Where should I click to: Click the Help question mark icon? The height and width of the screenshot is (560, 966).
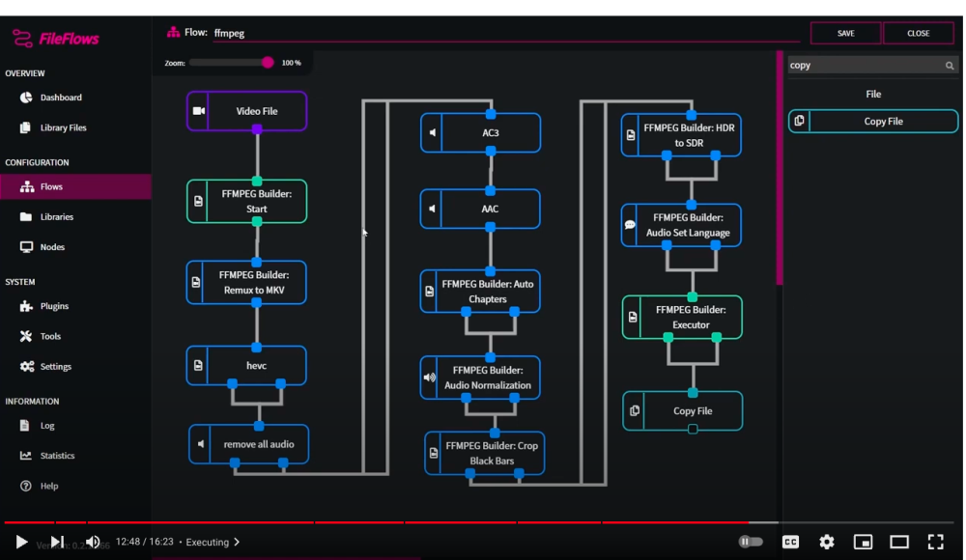[25, 486]
